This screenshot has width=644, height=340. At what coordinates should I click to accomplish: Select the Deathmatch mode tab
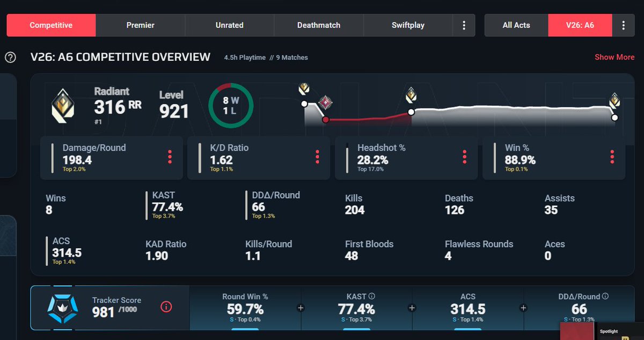pos(319,25)
